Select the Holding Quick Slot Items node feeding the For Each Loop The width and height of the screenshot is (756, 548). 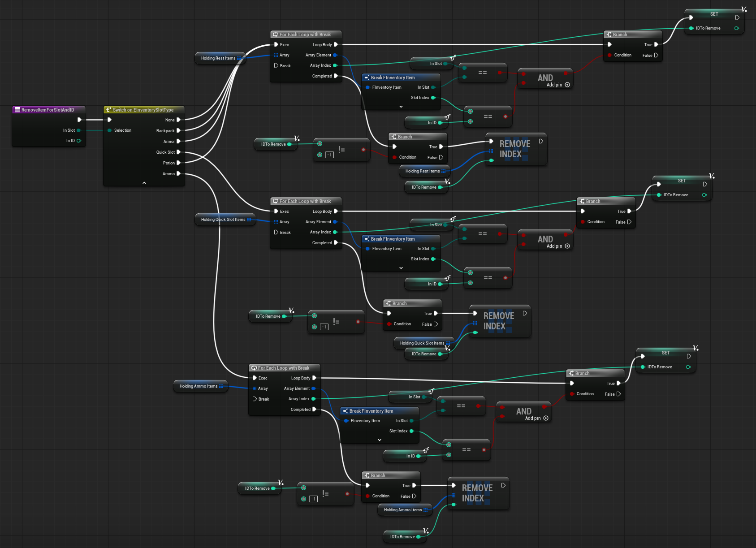coord(223,220)
